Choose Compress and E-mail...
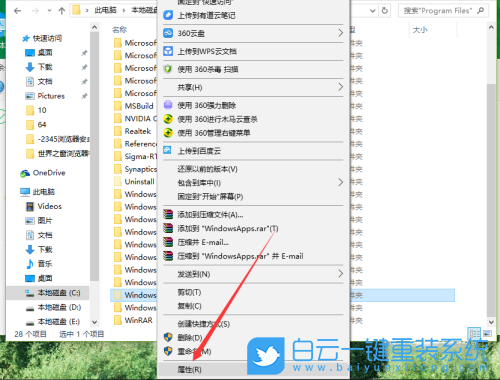Image resolution: width=500 pixels, height=380 pixels. pos(253,242)
